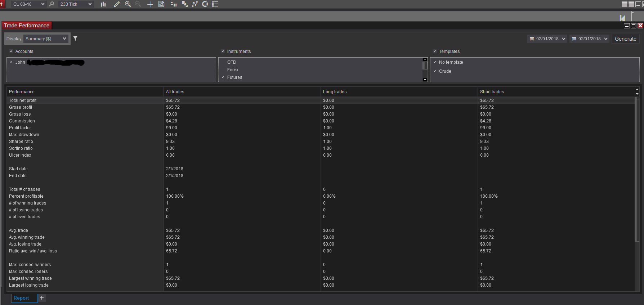The image size is (644, 305).
Task: Open the indicators zigzag icon
Action: point(195,4)
